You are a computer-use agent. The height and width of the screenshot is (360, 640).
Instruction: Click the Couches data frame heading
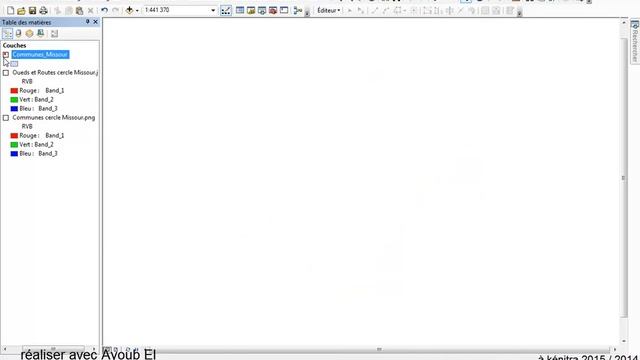point(14,45)
